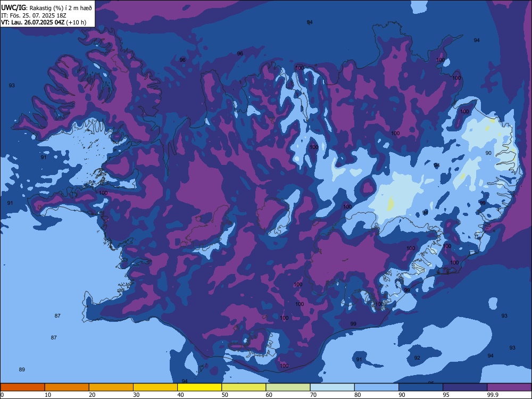Click the dark orange 0–10 legend swatch

click(22, 387)
